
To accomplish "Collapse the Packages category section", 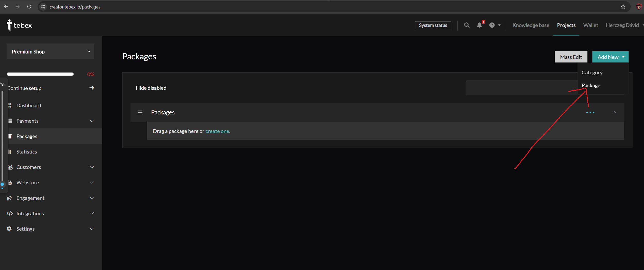I will 614,112.
